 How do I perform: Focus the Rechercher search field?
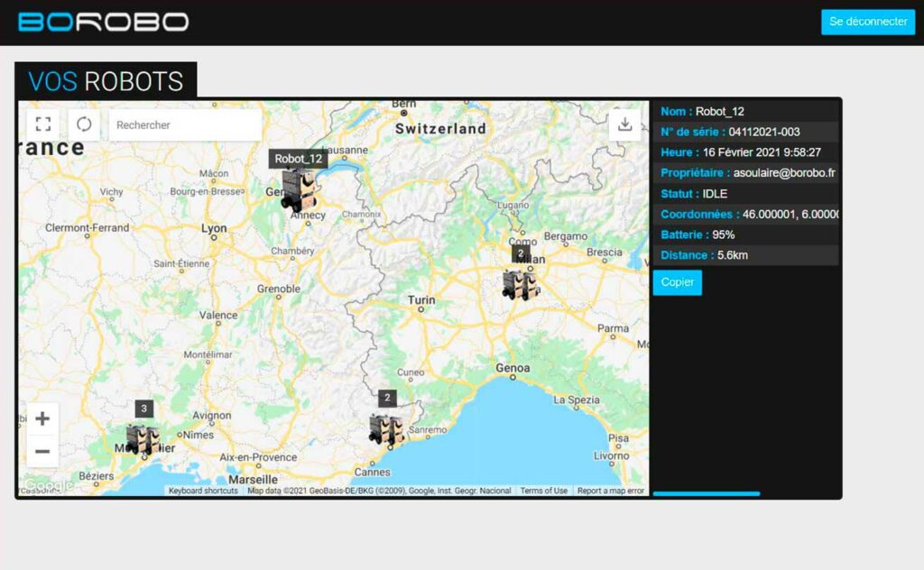tap(185, 124)
